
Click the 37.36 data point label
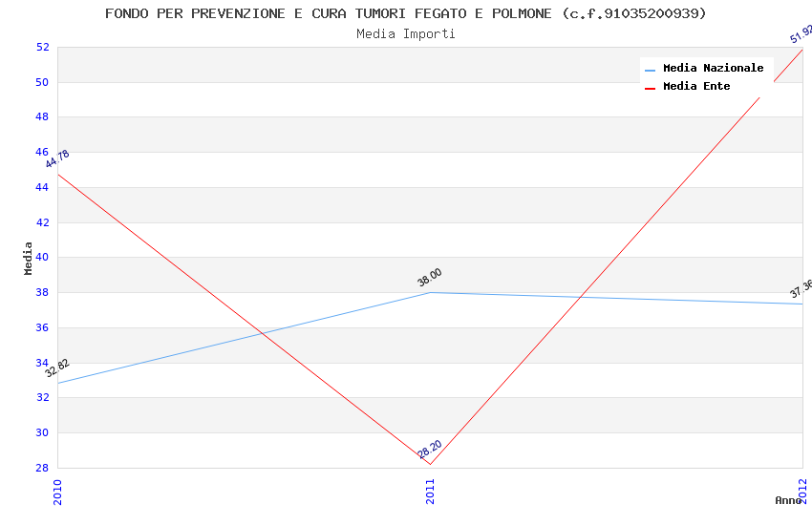tap(801, 289)
